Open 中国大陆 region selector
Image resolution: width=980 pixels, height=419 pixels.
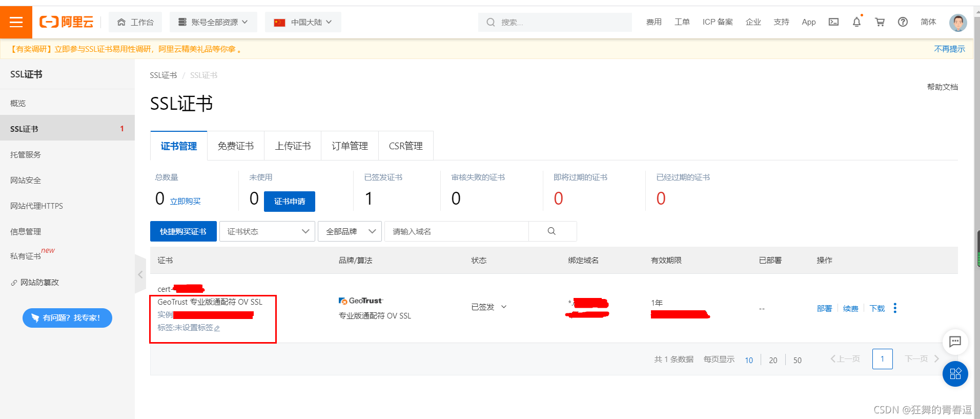[x=303, y=22]
